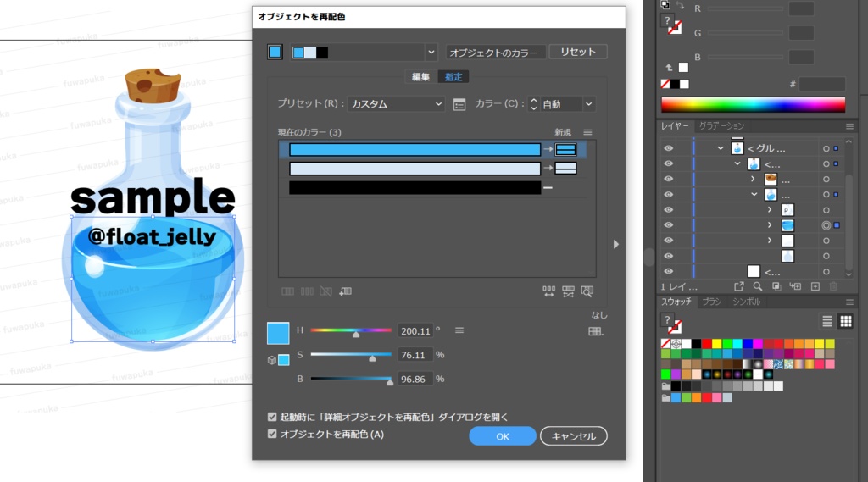Switch to the 編集 tab
Screen dimensions: 868x482
[x=420, y=77]
